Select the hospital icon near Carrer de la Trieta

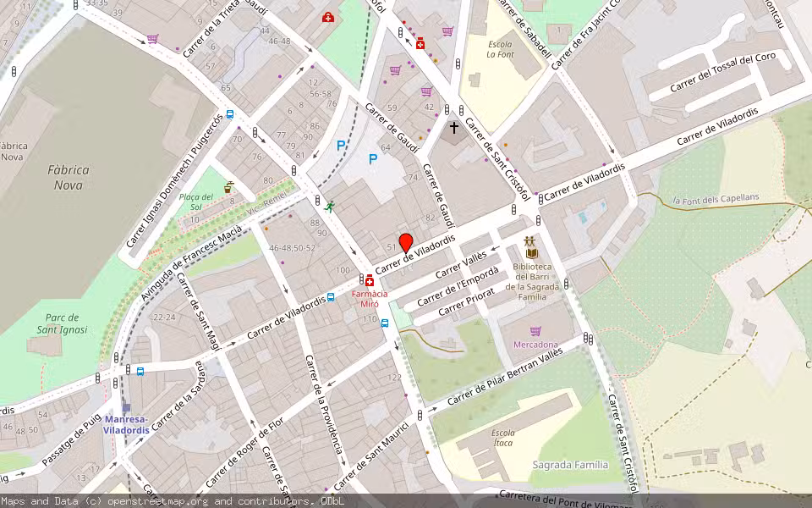click(x=328, y=17)
